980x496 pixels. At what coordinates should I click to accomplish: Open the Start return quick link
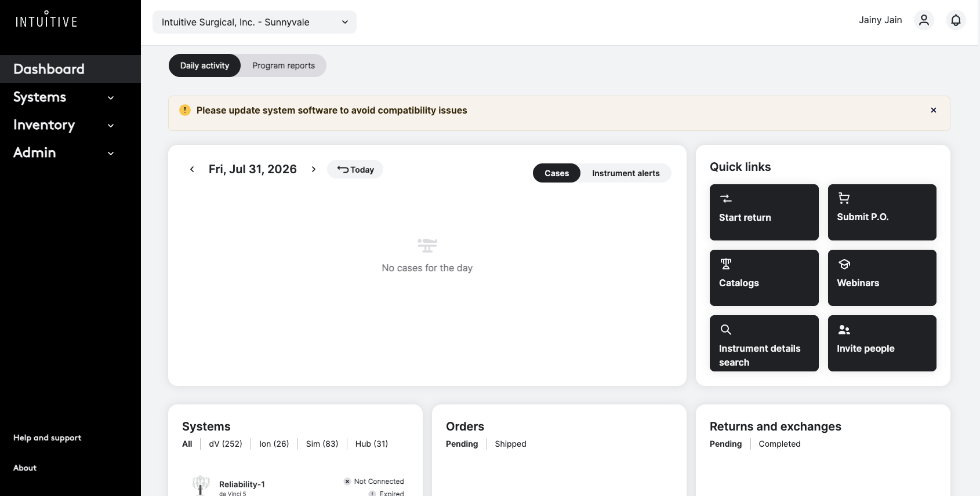[764, 212]
